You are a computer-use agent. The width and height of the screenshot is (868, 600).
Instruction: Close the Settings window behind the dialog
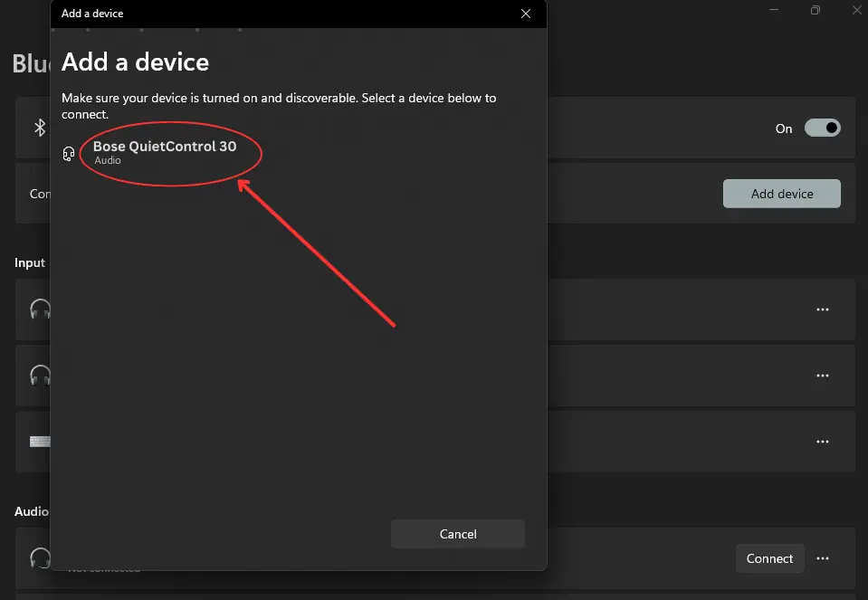coord(857,10)
